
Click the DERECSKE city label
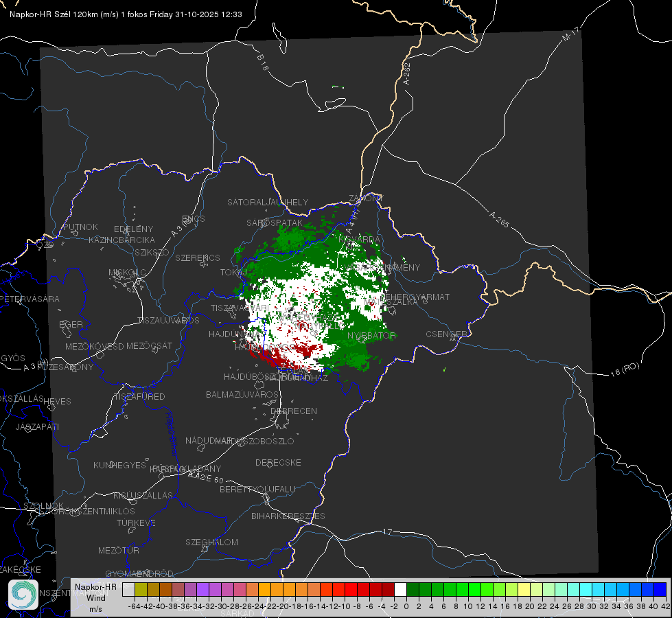point(278,462)
